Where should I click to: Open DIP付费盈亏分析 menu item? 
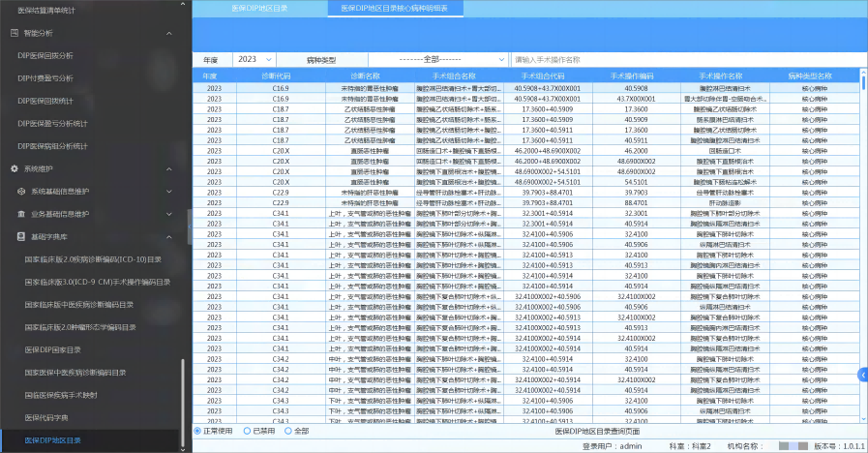(x=45, y=78)
